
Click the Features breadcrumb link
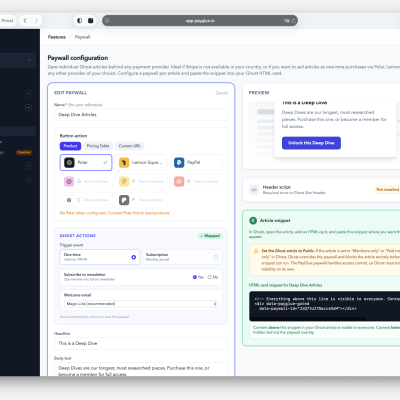[57, 37]
